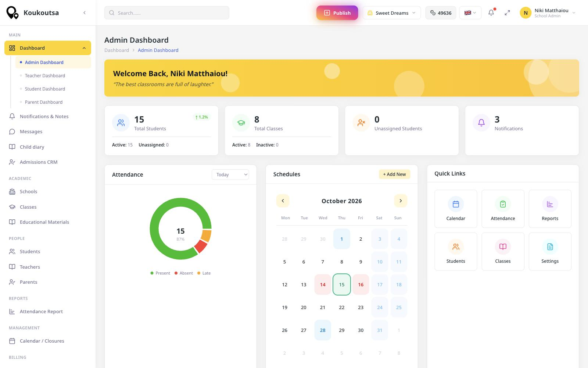
Task: Click the Unassigned Students card icon
Action: 361,123
